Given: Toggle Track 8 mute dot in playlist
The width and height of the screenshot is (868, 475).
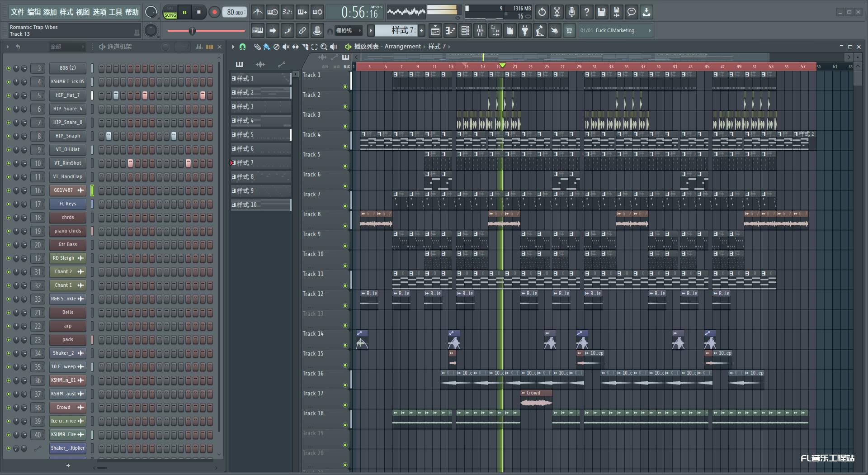Looking at the screenshot, I should click(345, 226).
